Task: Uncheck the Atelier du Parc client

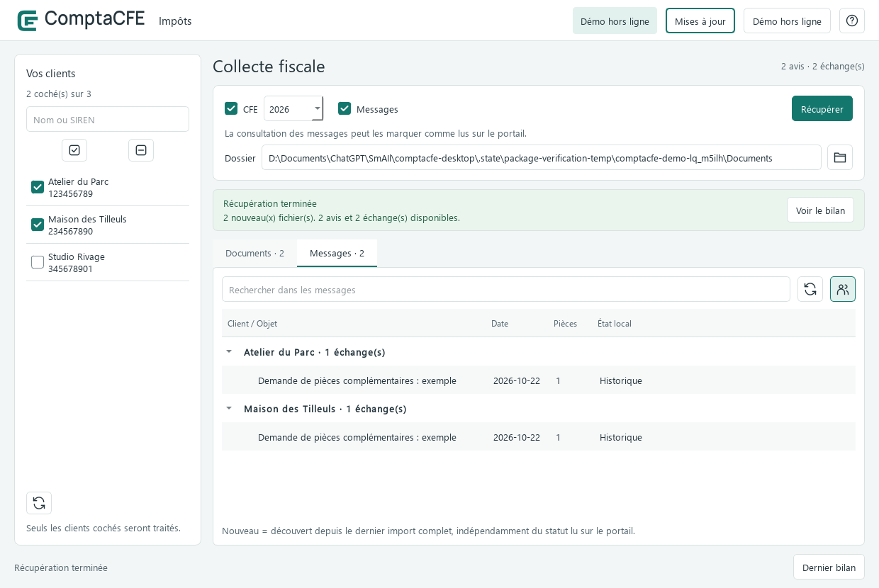Action: pyautogui.click(x=38, y=187)
